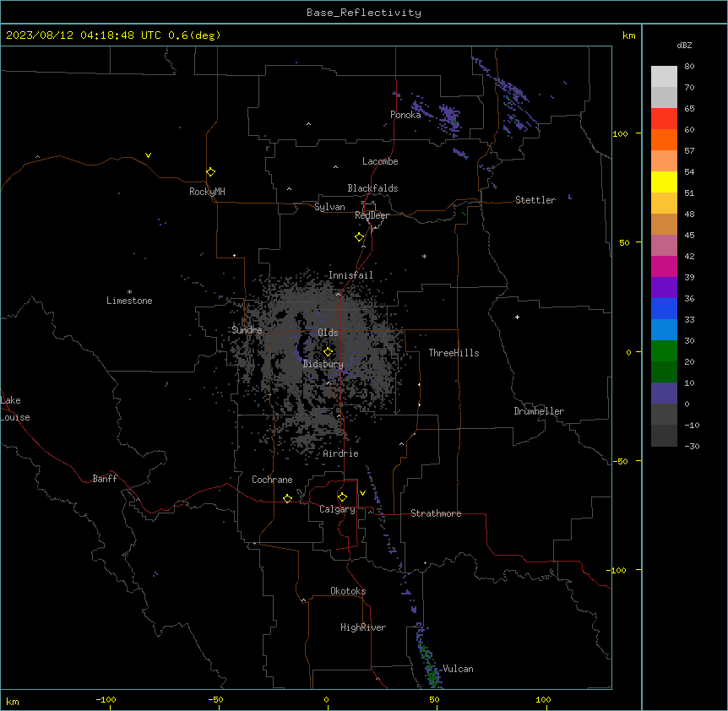728x711 pixels.
Task: Click the Vulcan label
Action: point(459,669)
